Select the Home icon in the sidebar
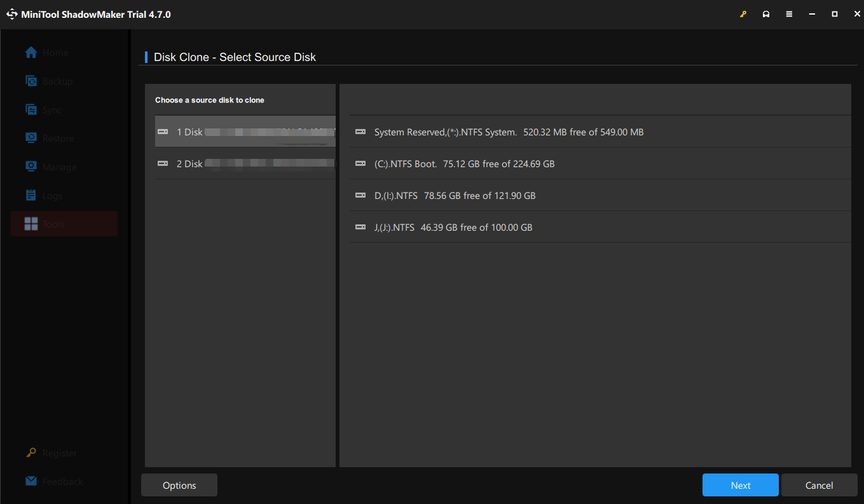This screenshot has height=504, width=864. [31, 52]
